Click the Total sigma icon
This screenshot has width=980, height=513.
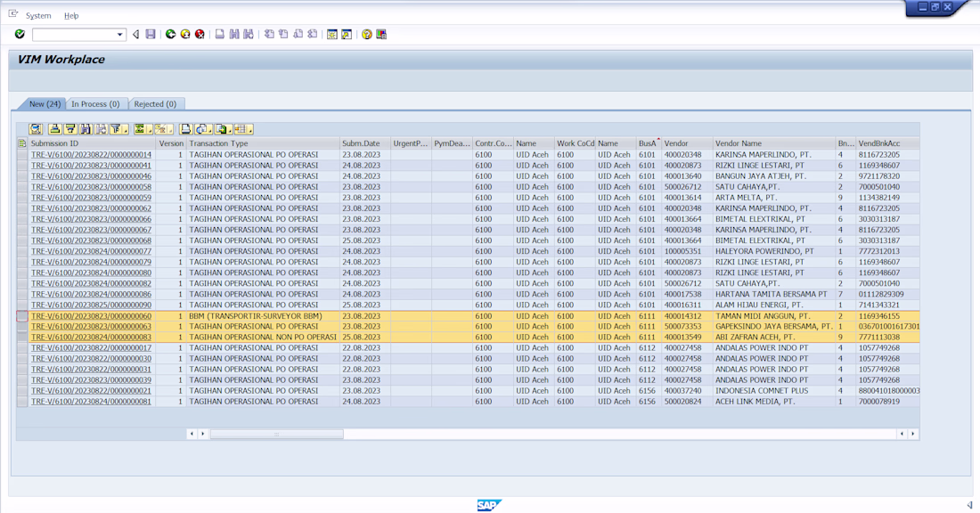(x=140, y=129)
